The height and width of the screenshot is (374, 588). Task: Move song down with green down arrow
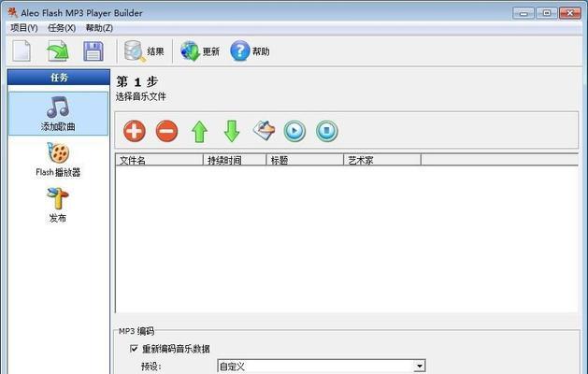click(232, 131)
